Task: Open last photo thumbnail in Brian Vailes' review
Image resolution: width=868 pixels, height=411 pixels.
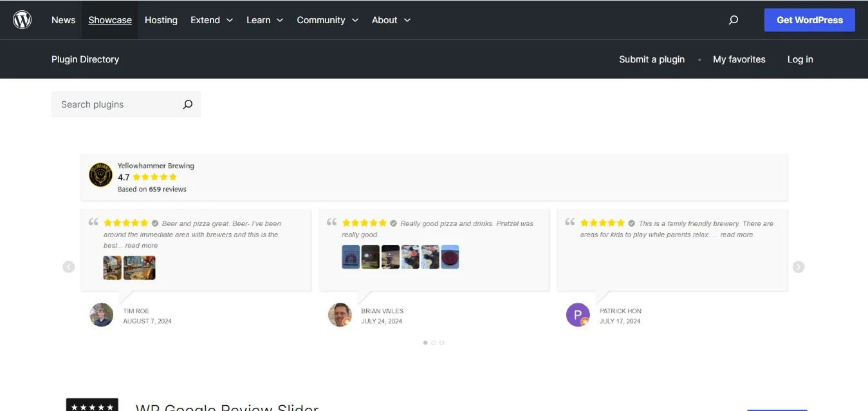Action: pos(450,257)
